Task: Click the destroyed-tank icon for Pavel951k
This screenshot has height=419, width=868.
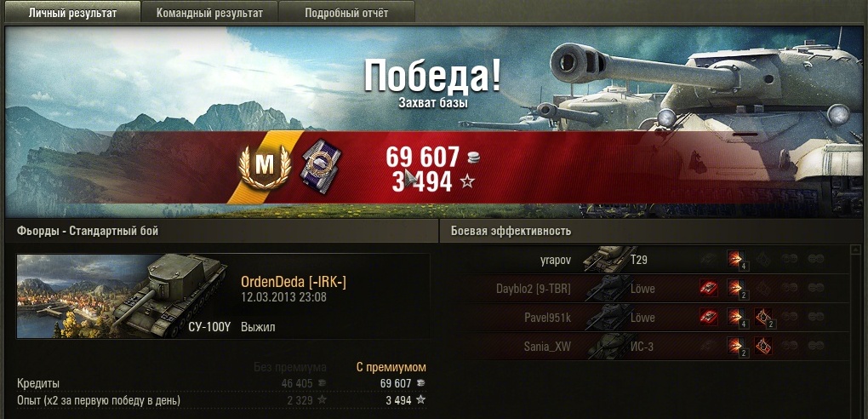Action: coord(709,317)
